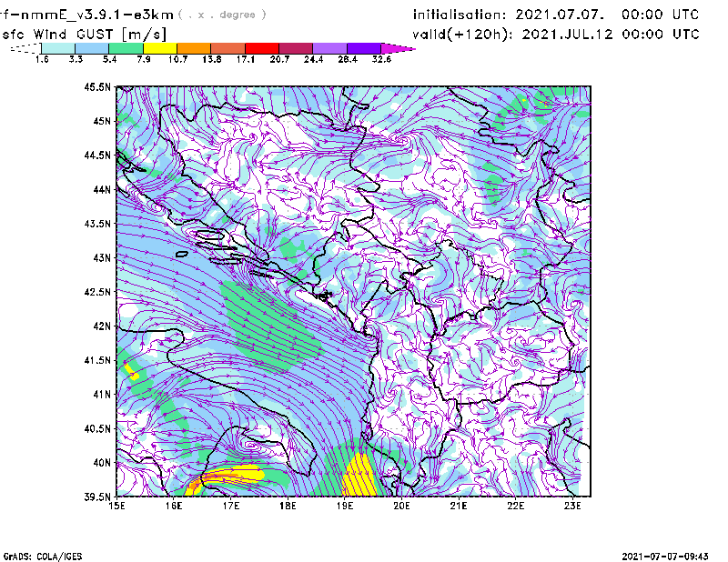Click the orange 10.7–13.8 legend swatch

coord(194,48)
